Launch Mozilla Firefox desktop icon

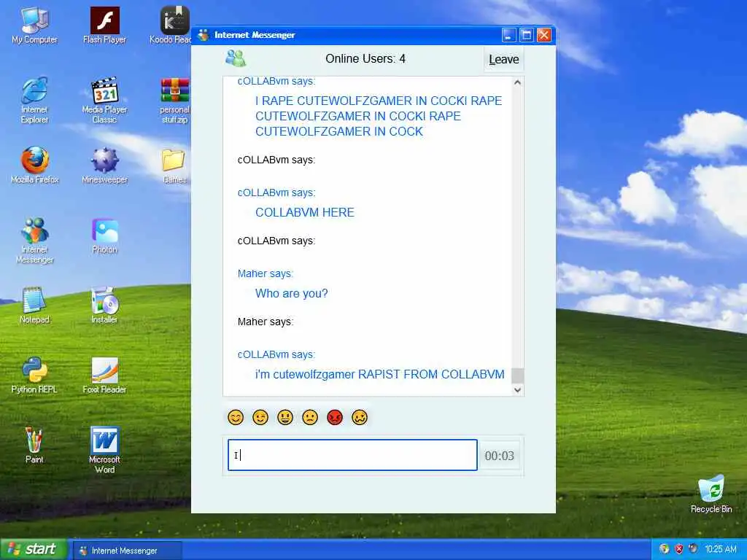click(34, 165)
